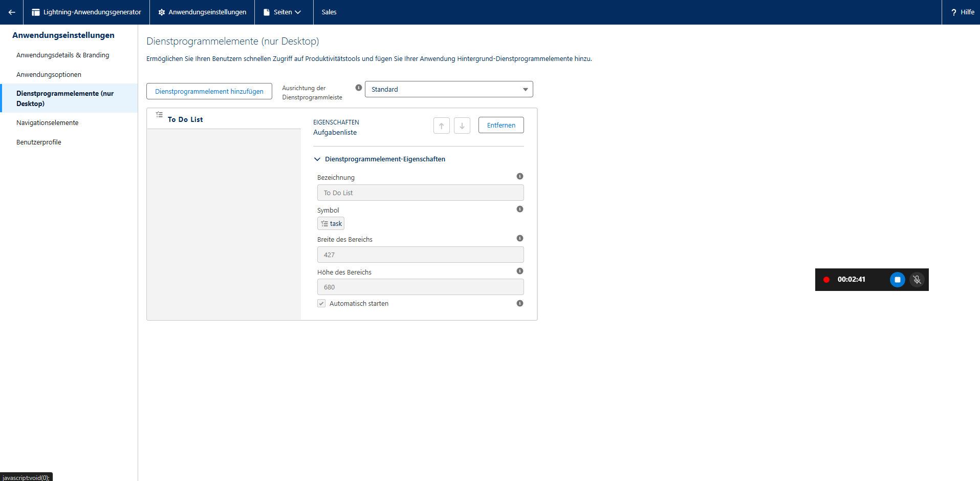Click the task symbol picker
980x481 pixels.
[331, 223]
